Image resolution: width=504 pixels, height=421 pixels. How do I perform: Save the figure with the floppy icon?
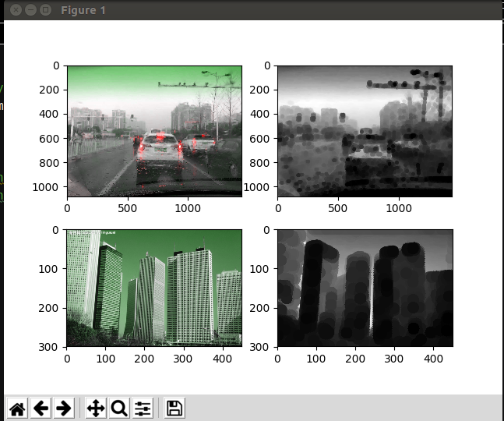(174, 408)
